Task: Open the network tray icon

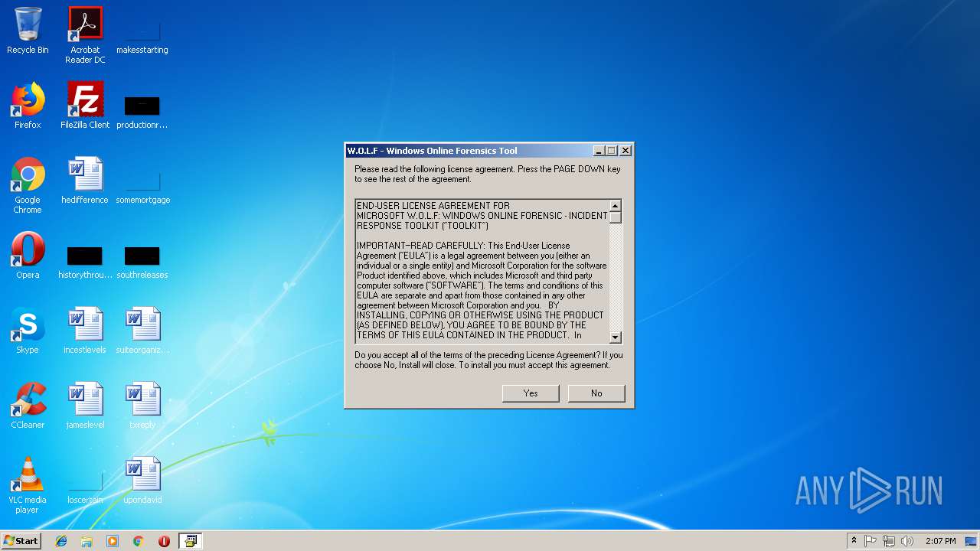Action: point(889,541)
